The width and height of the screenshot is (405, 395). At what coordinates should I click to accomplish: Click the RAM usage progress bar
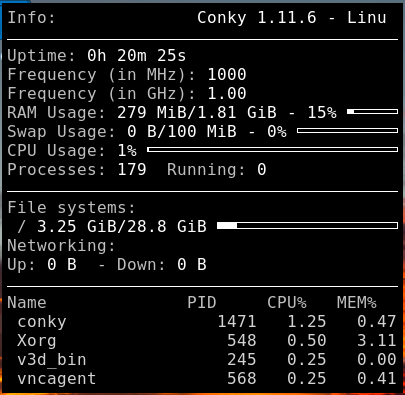click(372, 112)
